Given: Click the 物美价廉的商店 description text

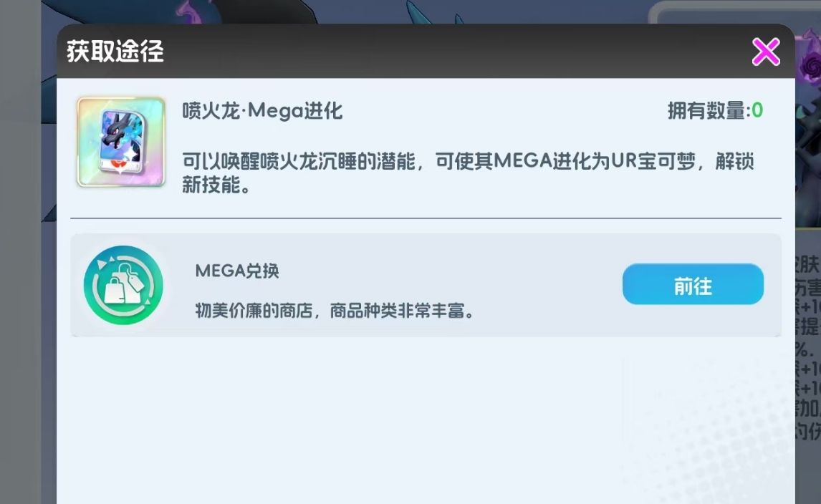Looking at the screenshot, I should pos(335,311).
